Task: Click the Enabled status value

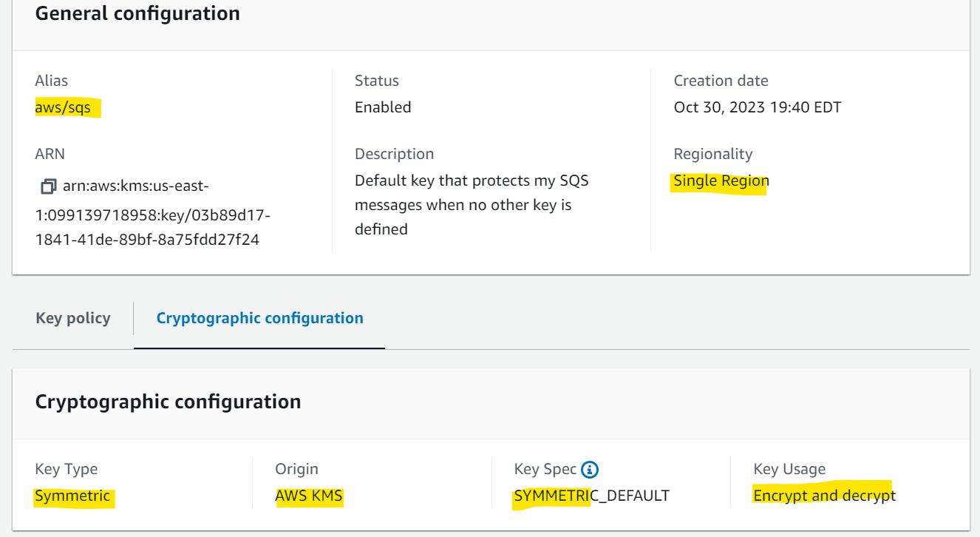Action: [x=383, y=107]
